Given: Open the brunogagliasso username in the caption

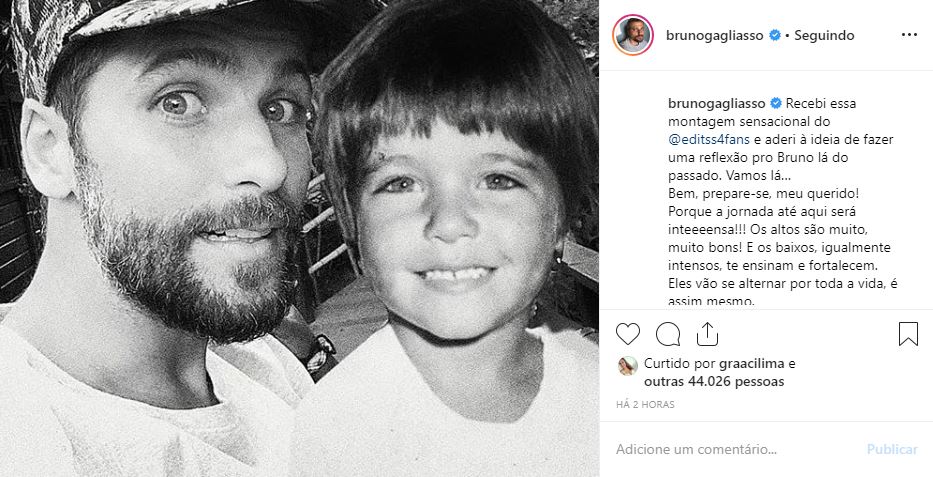Looking at the screenshot, I should pyautogui.click(x=716, y=103).
